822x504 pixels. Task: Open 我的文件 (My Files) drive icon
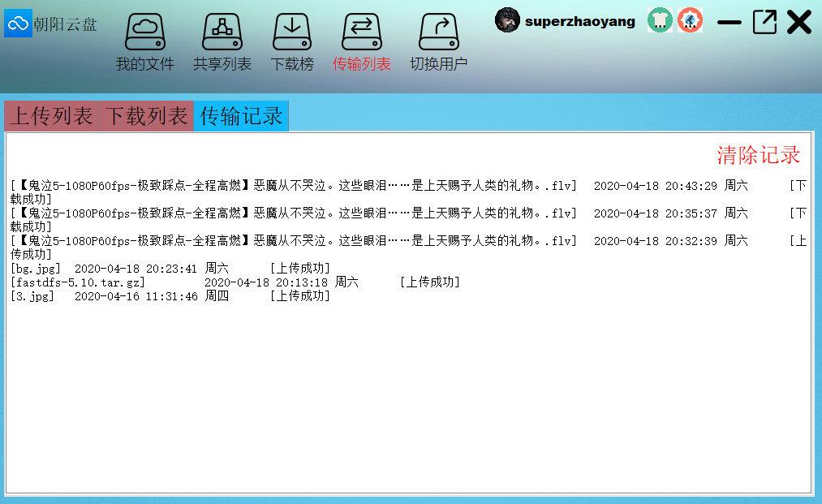[145, 32]
